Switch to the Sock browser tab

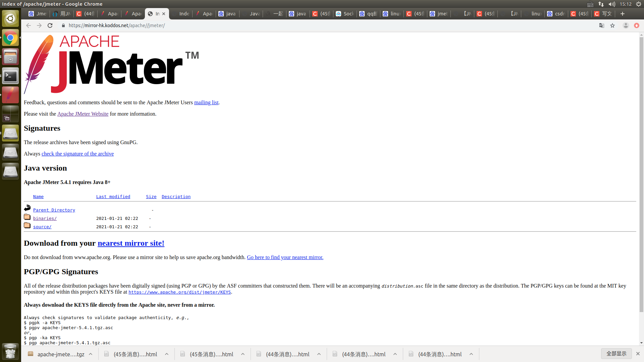pyautogui.click(x=345, y=14)
